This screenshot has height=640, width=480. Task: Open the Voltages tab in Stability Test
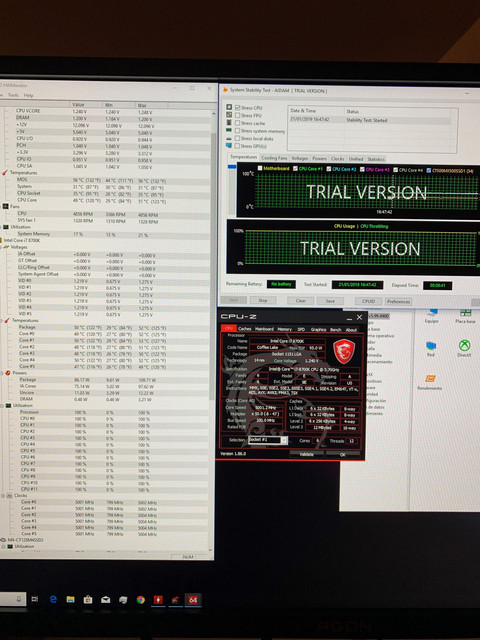(300, 158)
